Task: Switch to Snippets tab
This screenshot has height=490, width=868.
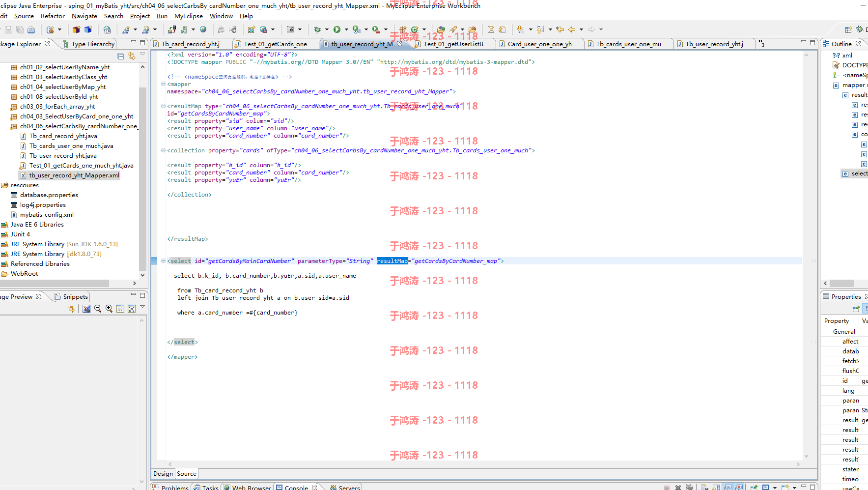Action: (71, 297)
